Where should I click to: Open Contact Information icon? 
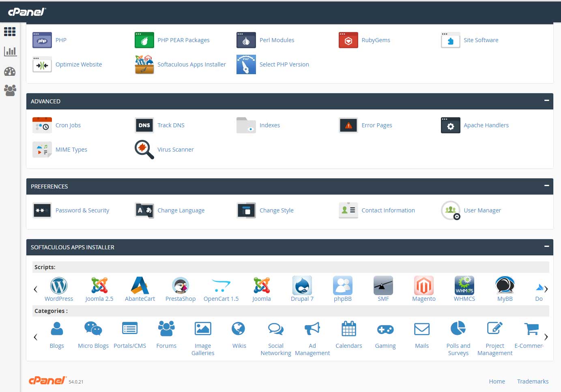(x=348, y=210)
